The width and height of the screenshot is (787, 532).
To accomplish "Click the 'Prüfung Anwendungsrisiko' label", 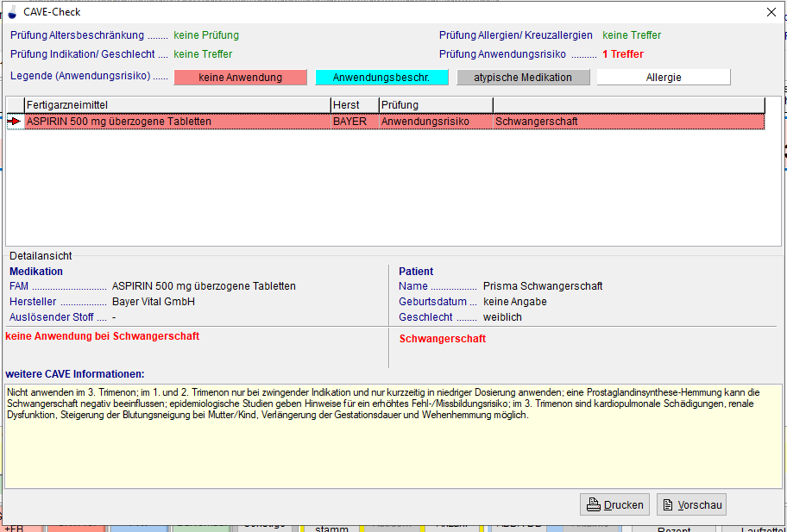I will [x=502, y=54].
